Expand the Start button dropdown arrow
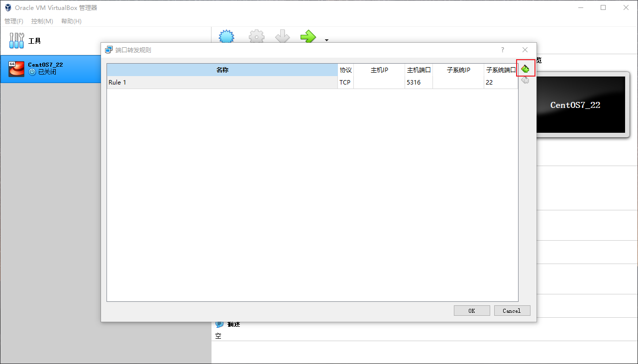Screen dimensions: 638x364 pyautogui.click(x=326, y=40)
